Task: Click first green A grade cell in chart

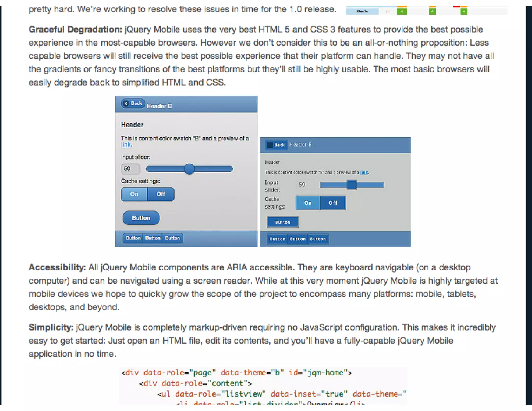Action: pyautogui.click(x=402, y=11)
